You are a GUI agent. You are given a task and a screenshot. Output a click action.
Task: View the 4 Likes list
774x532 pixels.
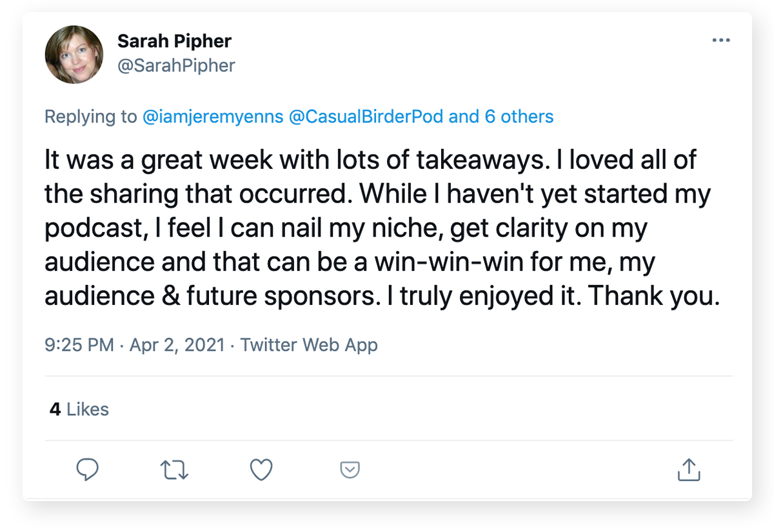click(x=79, y=409)
